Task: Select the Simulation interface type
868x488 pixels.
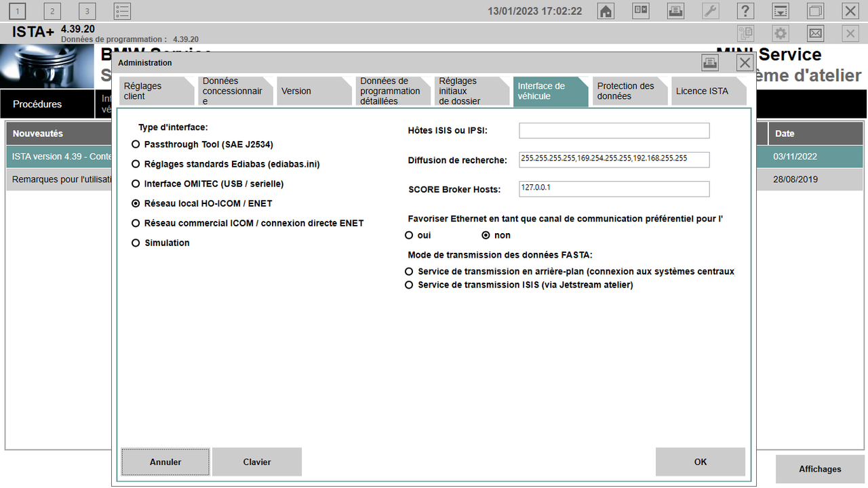Action: pos(161,243)
